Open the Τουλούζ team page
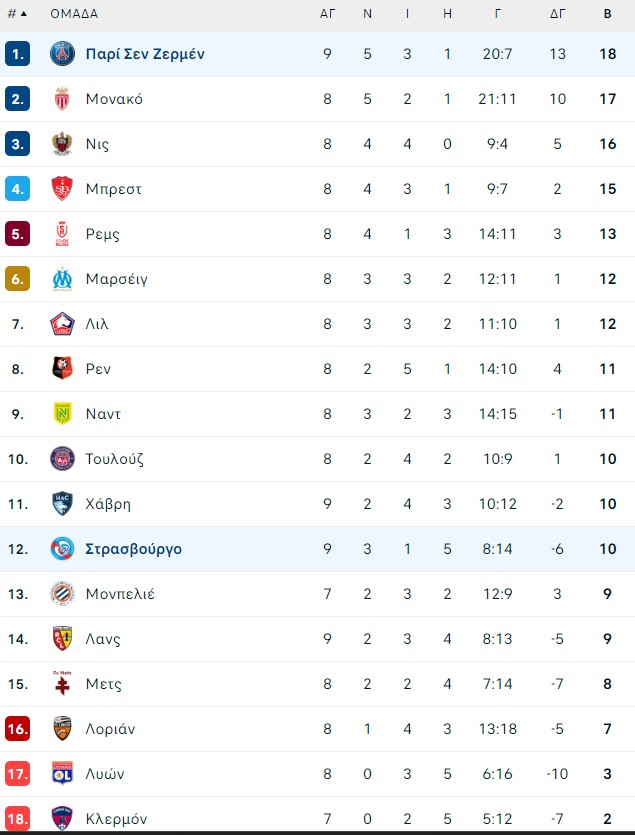The image size is (635, 835). [115, 459]
